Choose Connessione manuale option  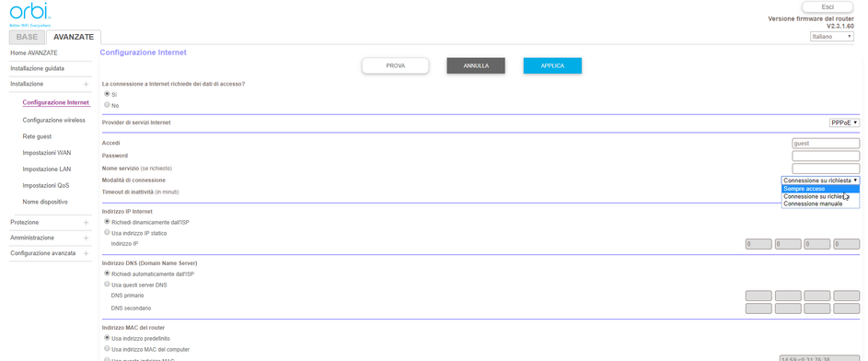820,204
